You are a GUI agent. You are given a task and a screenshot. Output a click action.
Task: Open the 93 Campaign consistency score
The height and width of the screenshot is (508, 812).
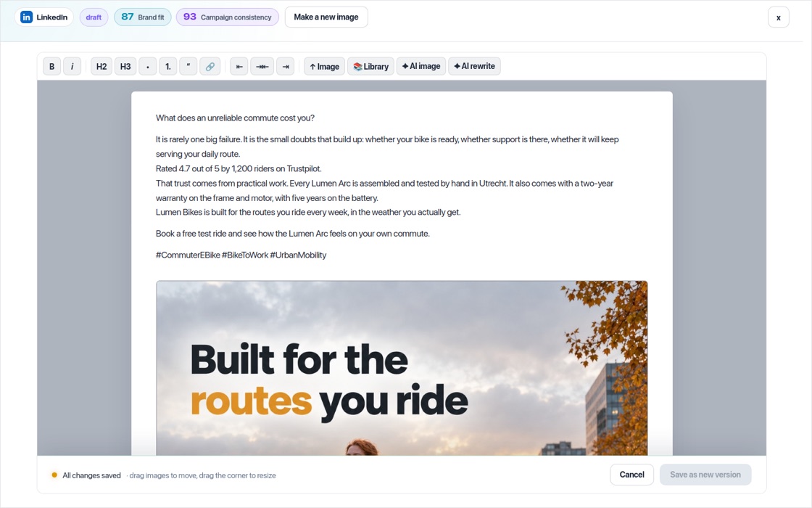point(228,17)
